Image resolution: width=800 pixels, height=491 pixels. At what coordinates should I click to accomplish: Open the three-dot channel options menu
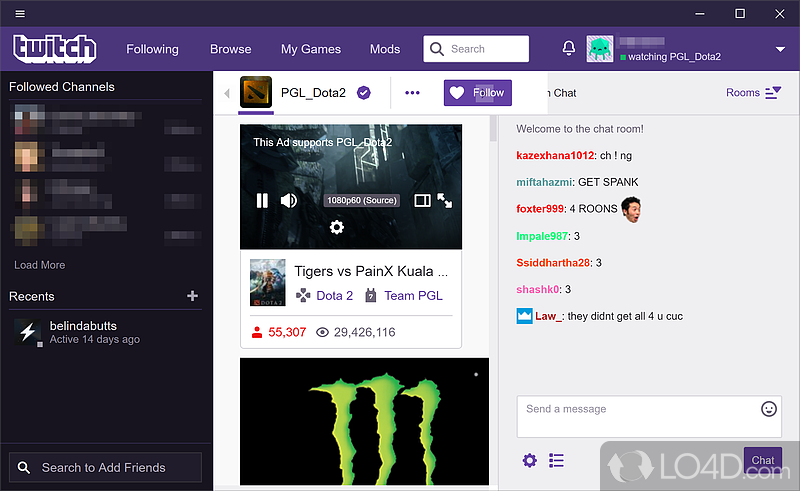point(412,93)
